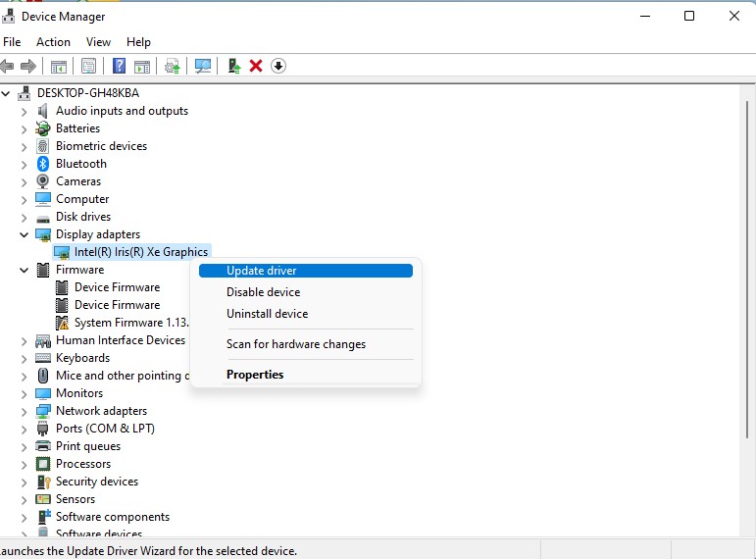756x559 pixels.
Task: Click the Mice and other pointing icon
Action: click(43, 376)
